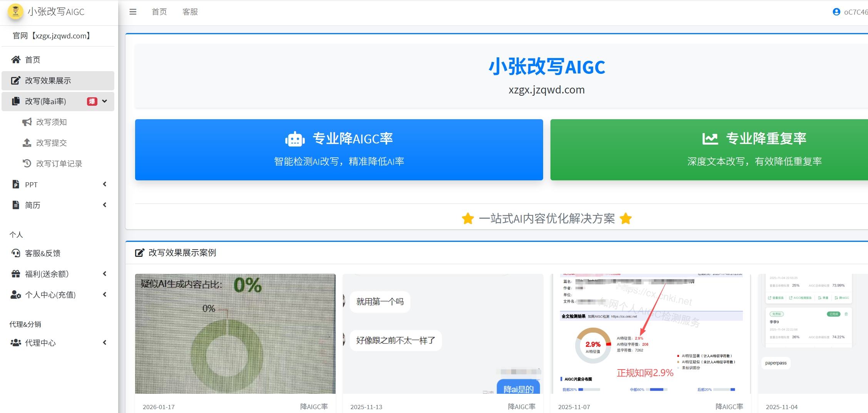The image size is (868, 413).
Task: Open 客服 from the top navigation
Action: 190,12
